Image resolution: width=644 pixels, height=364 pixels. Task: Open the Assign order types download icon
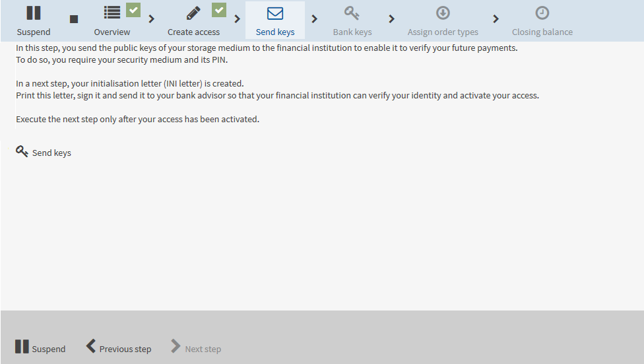click(443, 13)
